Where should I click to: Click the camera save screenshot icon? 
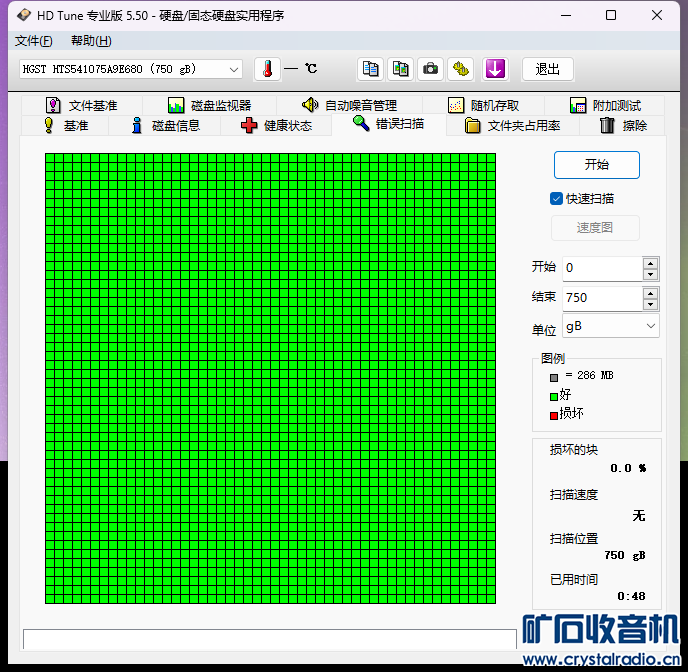point(430,69)
